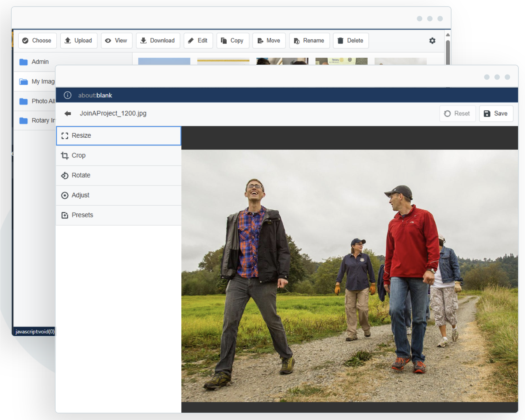The image size is (525, 420).
Task: Click the Reset button in image editor
Action: 457,114
